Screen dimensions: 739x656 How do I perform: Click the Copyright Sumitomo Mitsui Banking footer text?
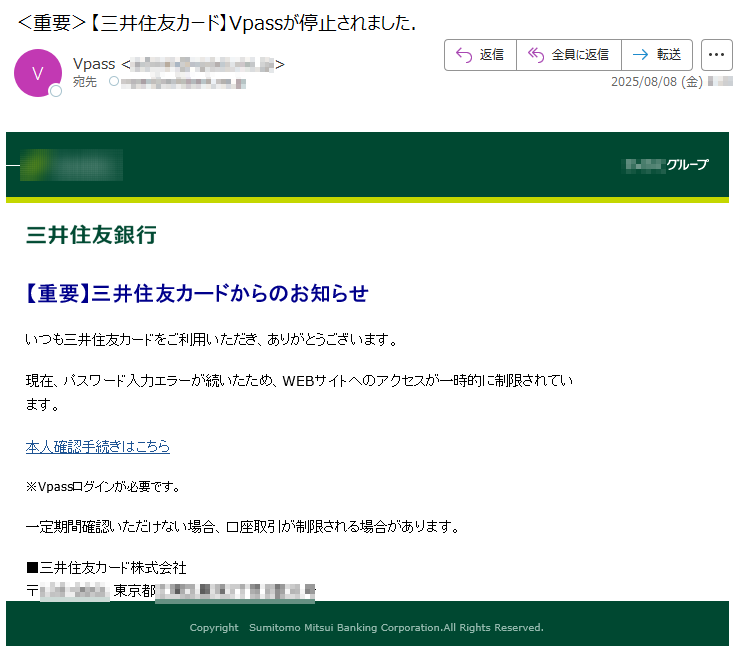tap(367, 628)
